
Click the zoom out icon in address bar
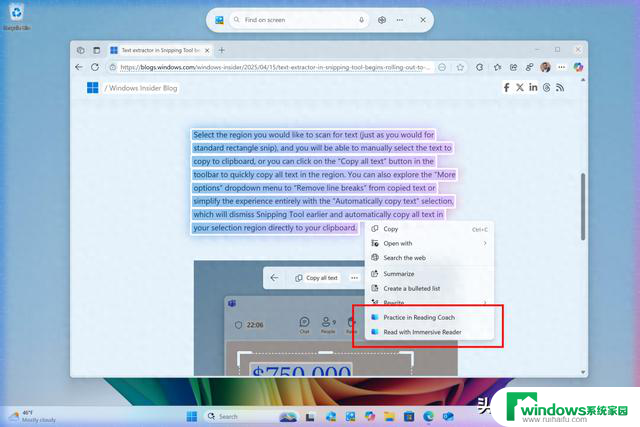point(442,67)
